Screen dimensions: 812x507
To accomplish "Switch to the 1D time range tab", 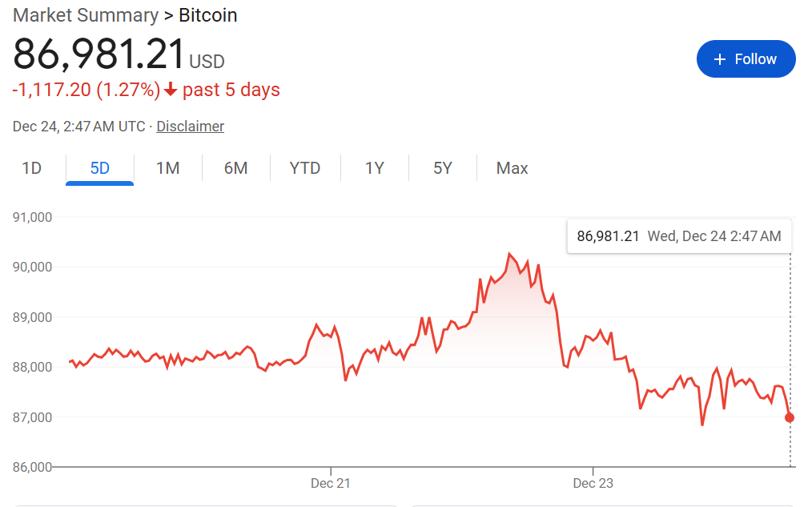I will point(31,168).
